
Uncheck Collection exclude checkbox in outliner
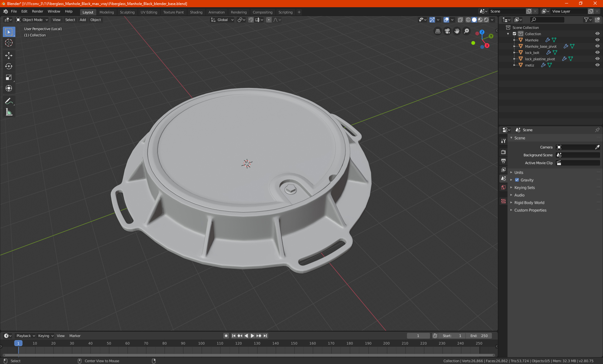514,34
